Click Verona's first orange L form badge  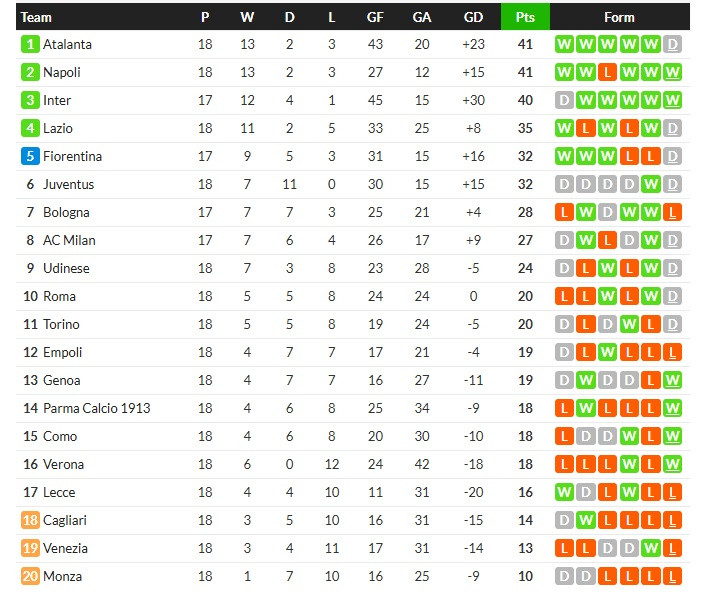[x=565, y=464]
